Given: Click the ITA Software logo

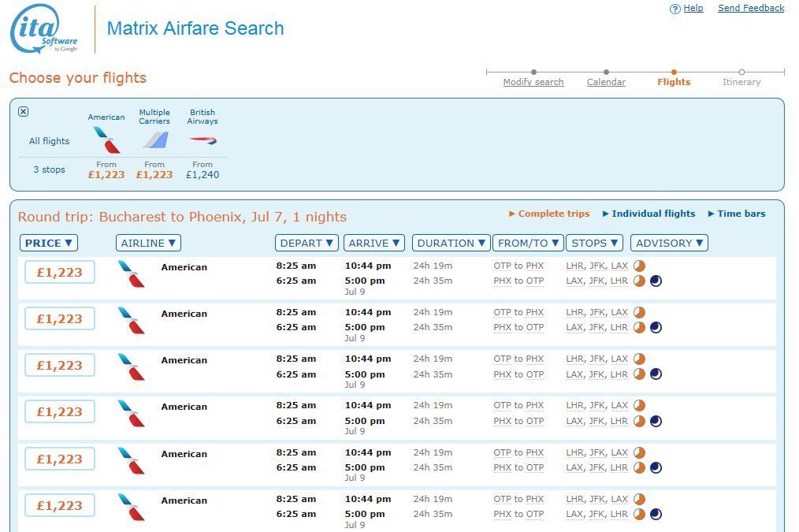Looking at the screenshot, I should pyautogui.click(x=43, y=30).
